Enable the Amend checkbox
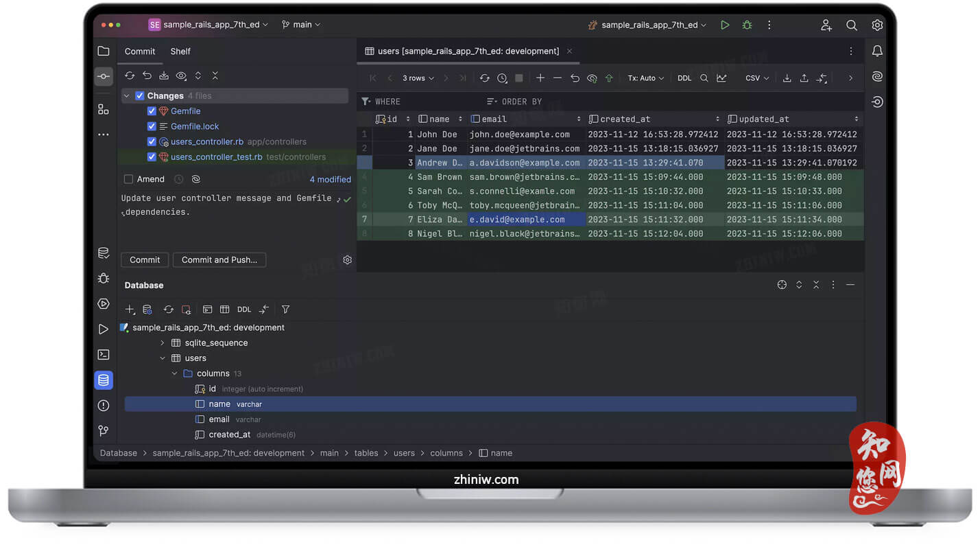980x547 pixels. 128,179
